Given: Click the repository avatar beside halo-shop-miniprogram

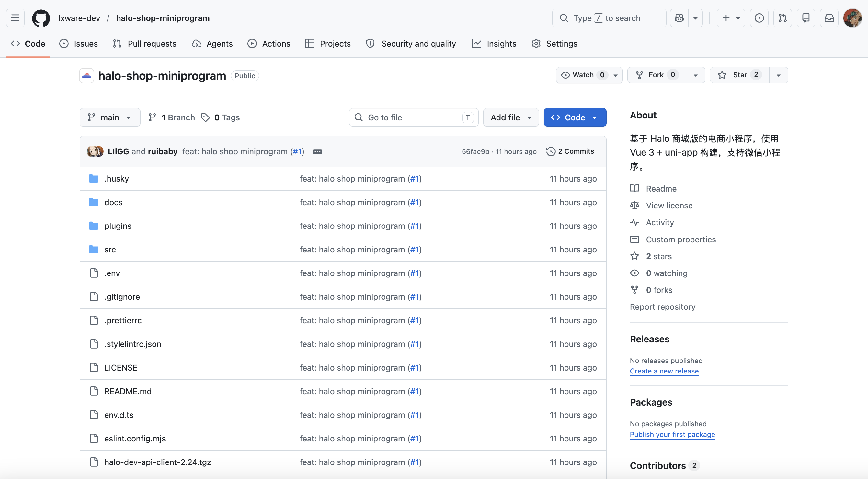Looking at the screenshot, I should click(x=86, y=75).
